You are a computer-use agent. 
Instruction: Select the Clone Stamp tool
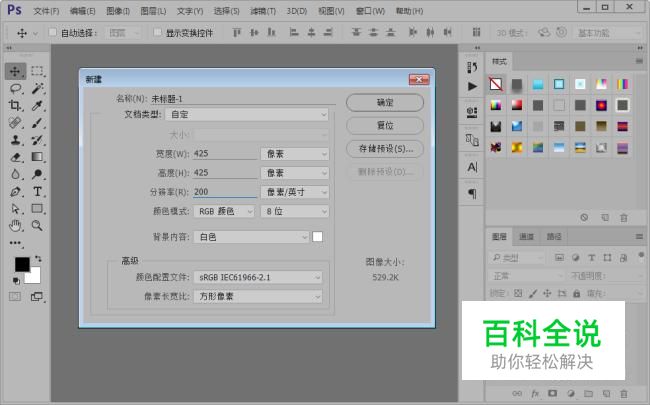click(15, 140)
